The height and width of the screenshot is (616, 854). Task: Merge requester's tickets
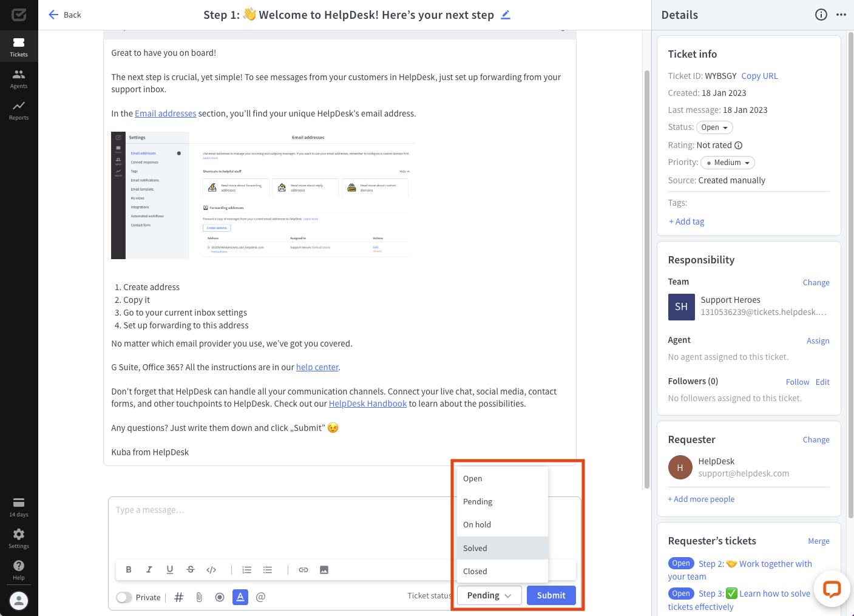pyautogui.click(x=818, y=541)
